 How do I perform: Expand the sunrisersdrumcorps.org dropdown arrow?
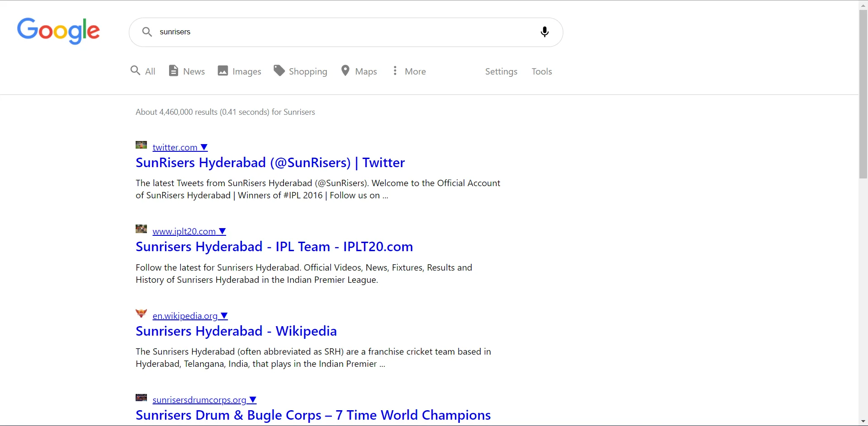point(253,400)
